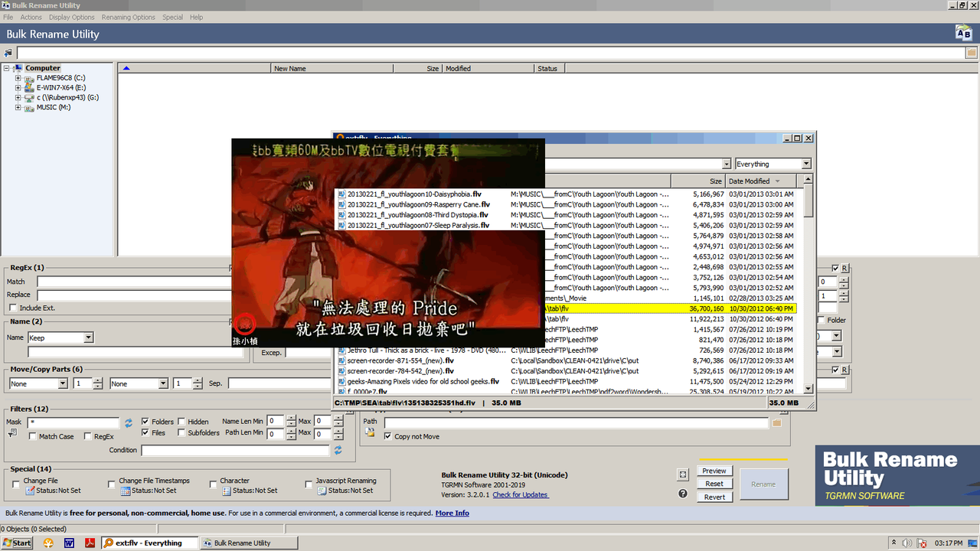Viewport: 980px width, 551px height.
Task: Click the copy-to path files icon under the Path label
Action: click(370, 433)
